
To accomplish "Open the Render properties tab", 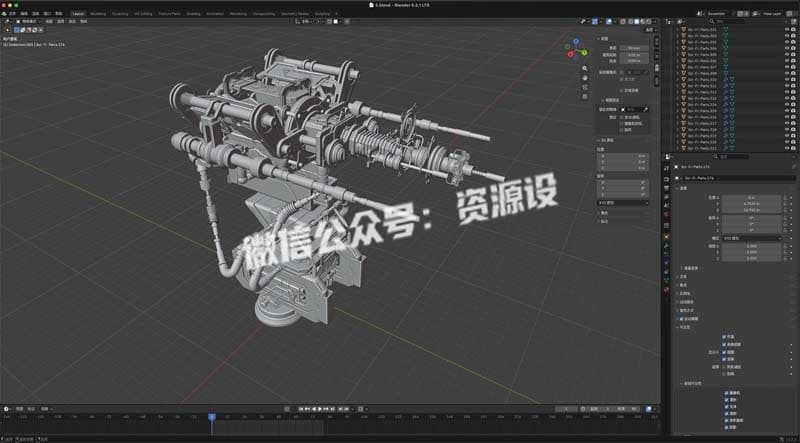I will click(x=666, y=179).
